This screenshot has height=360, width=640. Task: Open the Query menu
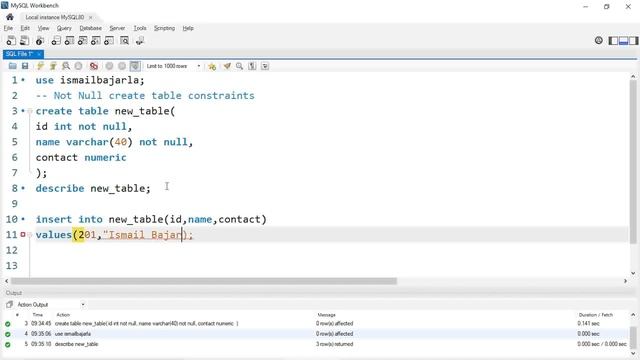[x=64, y=28]
